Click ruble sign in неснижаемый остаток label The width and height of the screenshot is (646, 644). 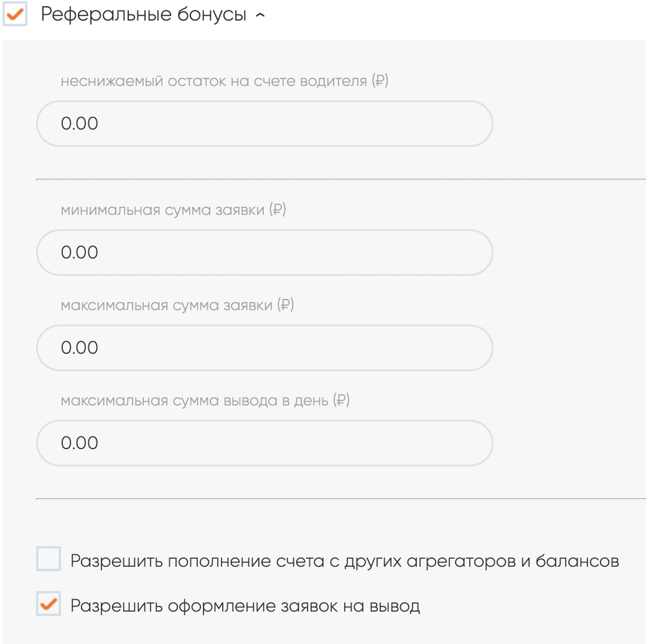coord(380,81)
